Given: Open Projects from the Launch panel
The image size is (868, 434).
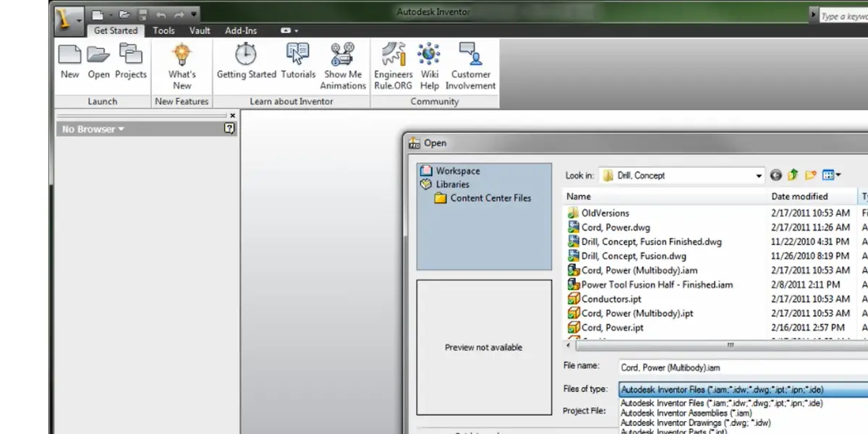Looking at the screenshot, I should (131, 62).
